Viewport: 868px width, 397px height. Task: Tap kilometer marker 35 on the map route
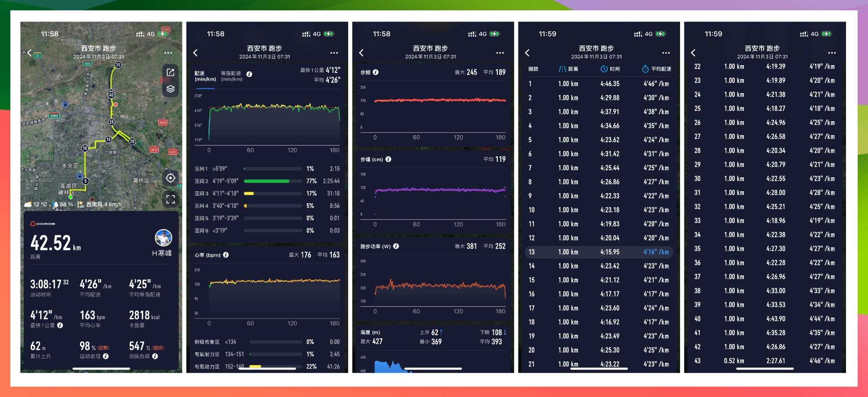click(118, 65)
